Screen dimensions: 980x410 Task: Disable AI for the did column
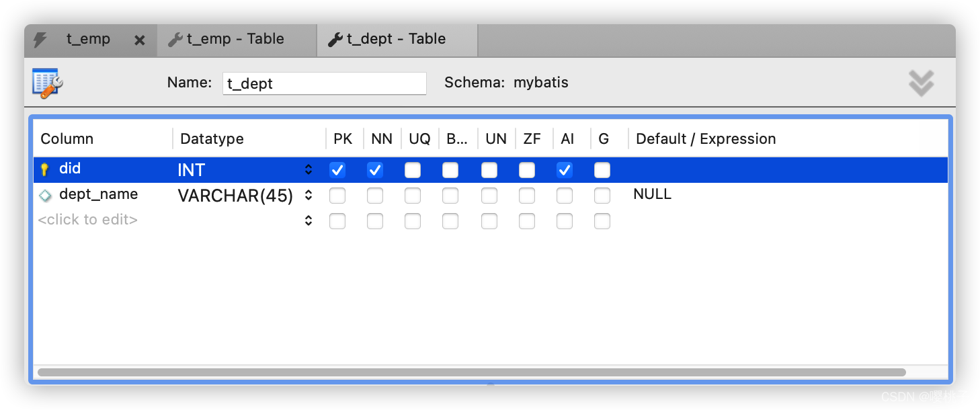point(565,170)
